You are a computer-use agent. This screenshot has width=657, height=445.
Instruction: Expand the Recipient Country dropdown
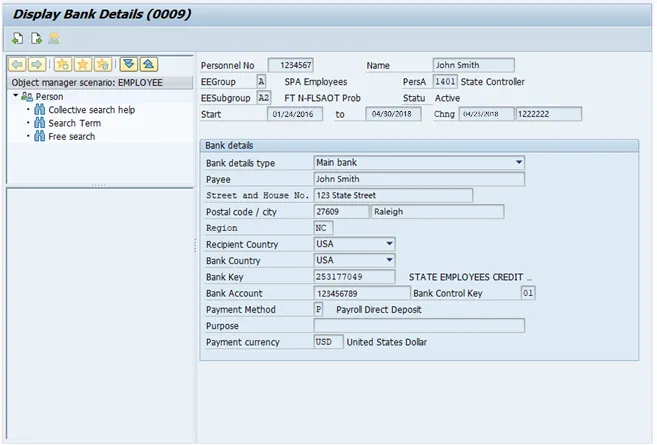[x=388, y=244]
